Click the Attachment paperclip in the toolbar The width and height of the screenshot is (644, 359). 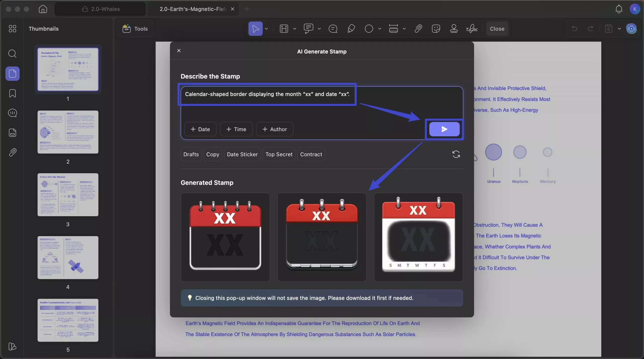coord(418,29)
